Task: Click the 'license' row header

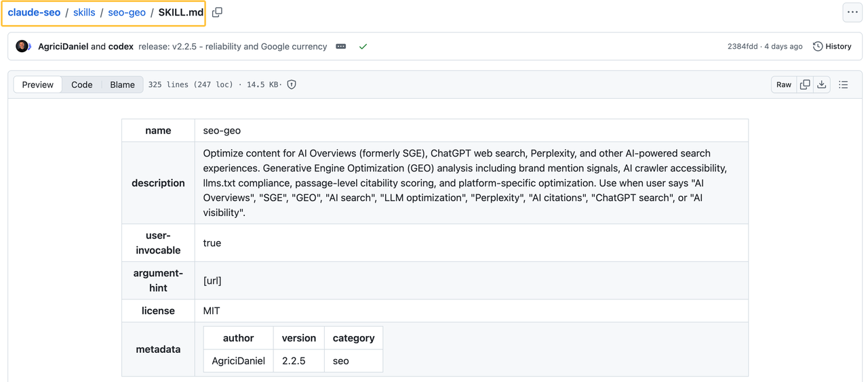Action: pyautogui.click(x=158, y=311)
